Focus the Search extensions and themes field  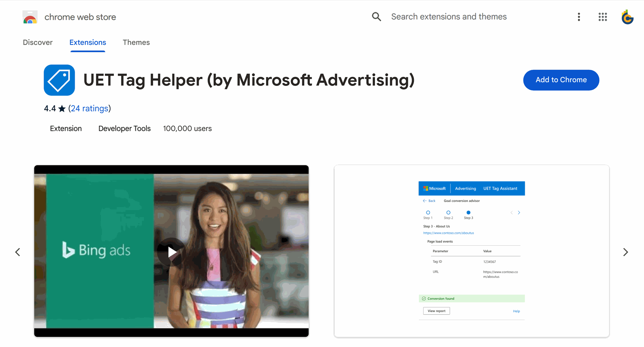pos(449,17)
